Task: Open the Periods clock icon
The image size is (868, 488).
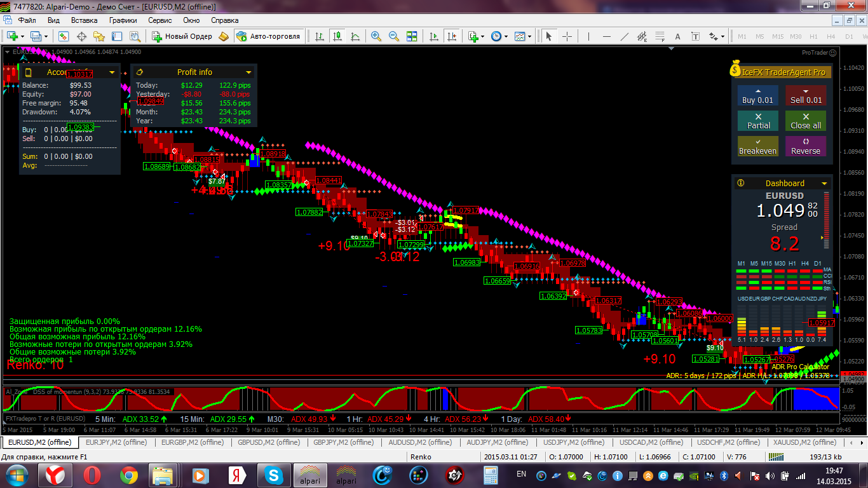Action: (496, 36)
